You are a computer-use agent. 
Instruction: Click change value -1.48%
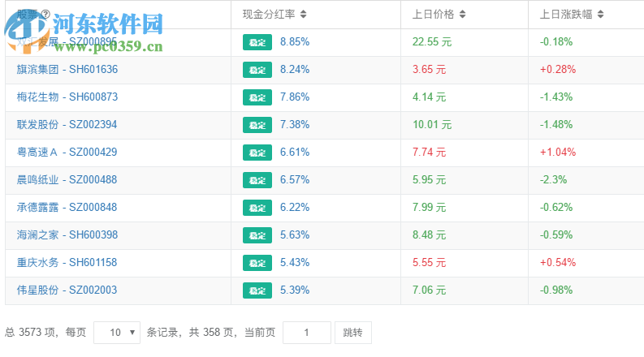(x=556, y=124)
